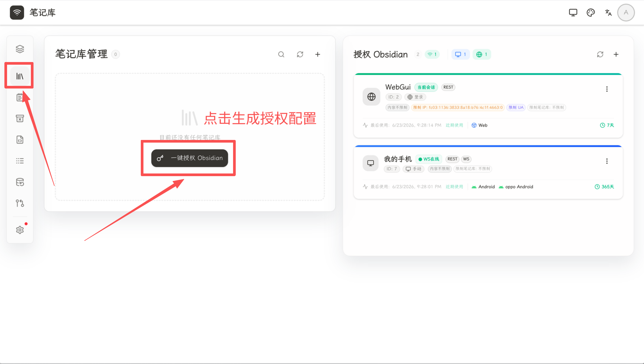Open the notes list sidebar icon
644x364 pixels.
(x=20, y=97)
